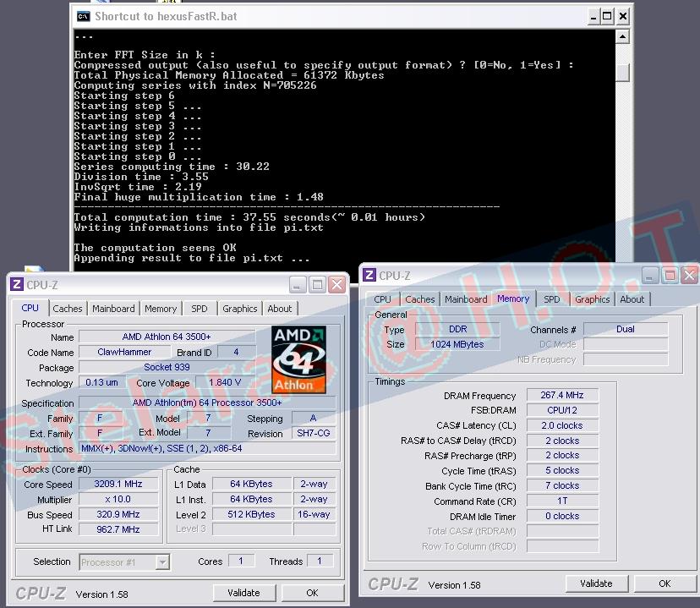
Task: Click the memory Type value DDR
Action: click(x=457, y=329)
